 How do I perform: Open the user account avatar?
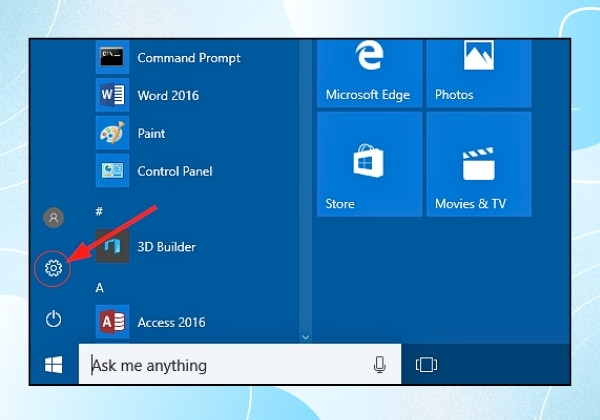click(x=53, y=218)
